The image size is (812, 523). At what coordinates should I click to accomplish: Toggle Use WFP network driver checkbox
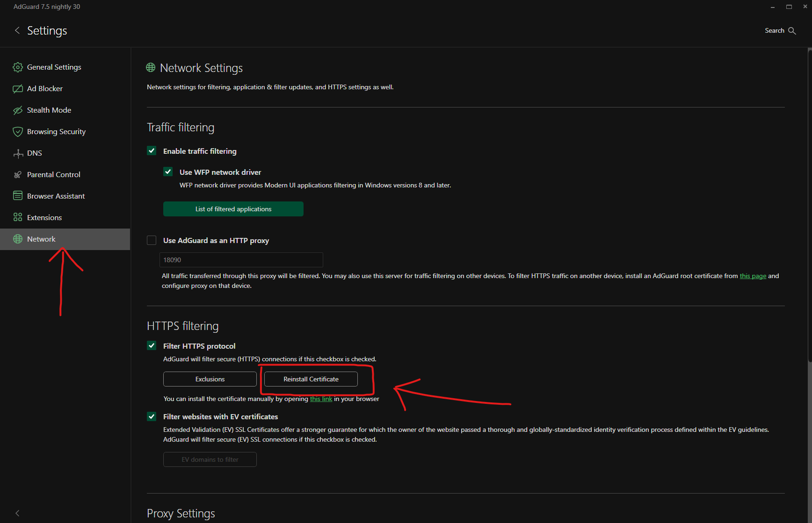(168, 172)
